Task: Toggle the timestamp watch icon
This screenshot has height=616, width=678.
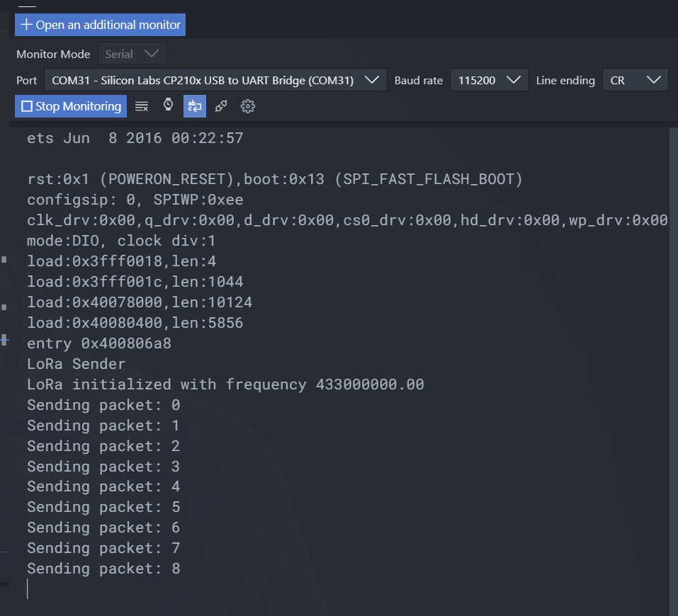Action: tap(168, 105)
